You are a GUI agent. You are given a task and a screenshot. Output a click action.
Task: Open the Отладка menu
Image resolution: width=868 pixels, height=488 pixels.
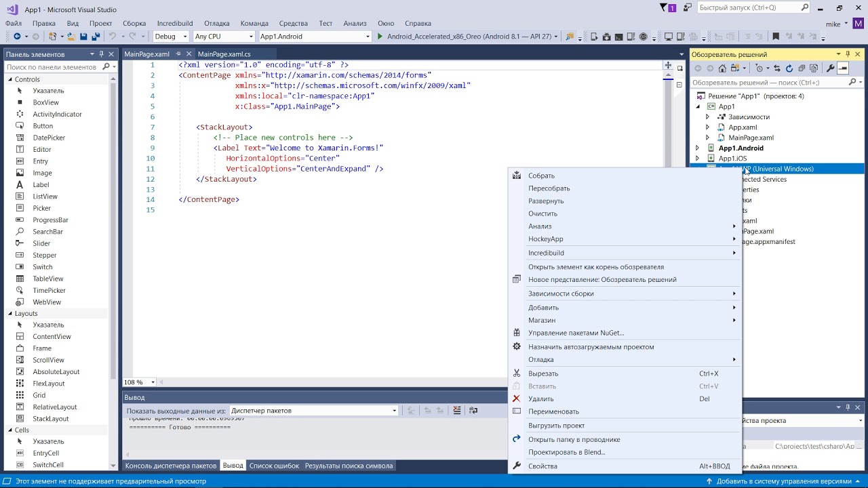tap(216, 23)
